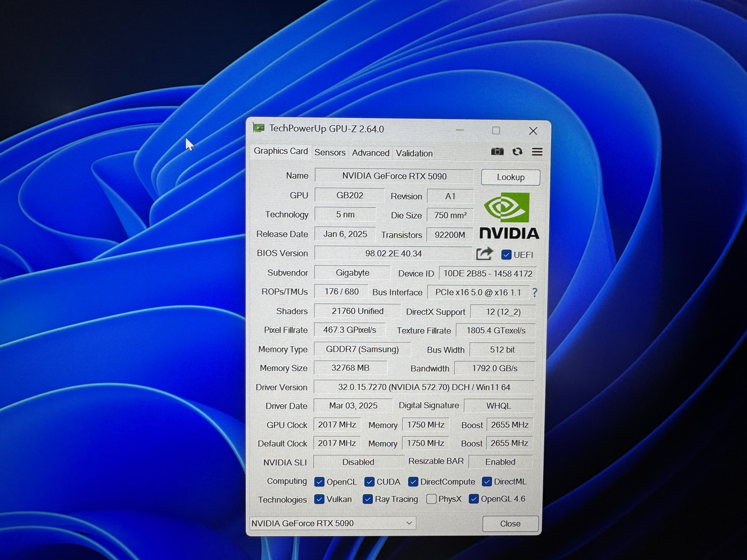Toggle the DirectML checkbox
The width and height of the screenshot is (747, 560).
[487, 482]
